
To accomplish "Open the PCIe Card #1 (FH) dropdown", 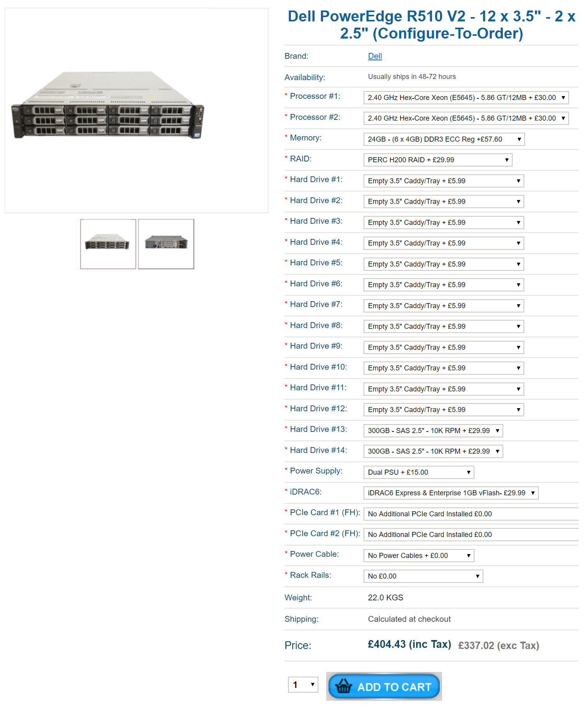I will pos(471,514).
